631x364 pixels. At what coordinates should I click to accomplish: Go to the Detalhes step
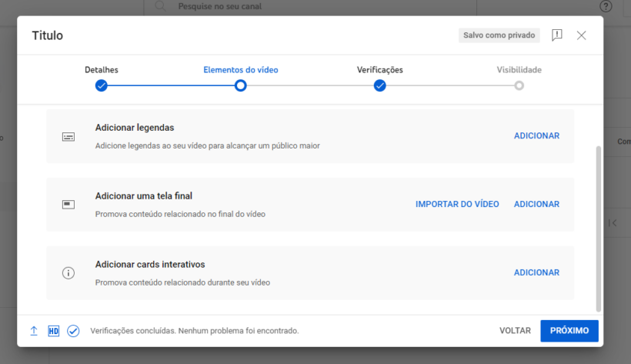pos(102,70)
